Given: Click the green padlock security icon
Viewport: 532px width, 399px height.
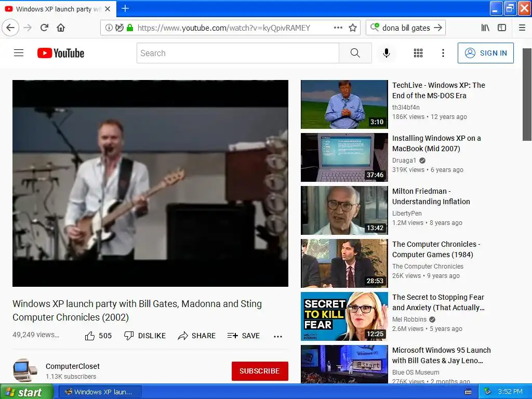Looking at the screenshot, I should (x=129, y=28).
